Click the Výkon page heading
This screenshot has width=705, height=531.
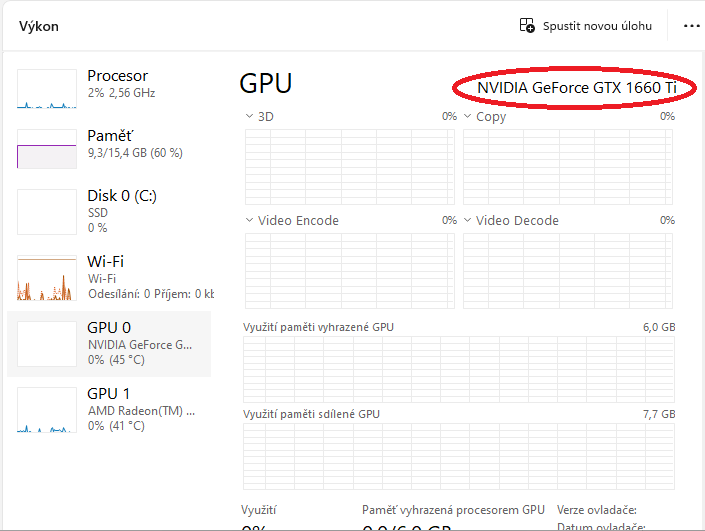39,27
